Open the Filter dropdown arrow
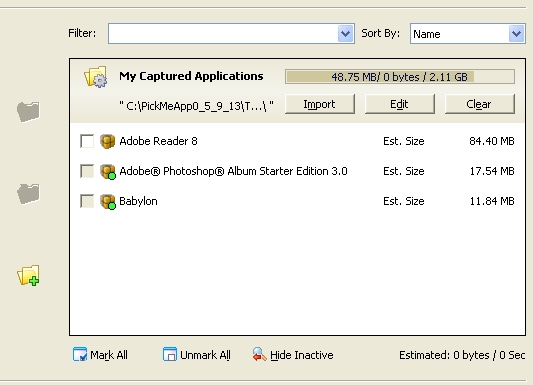 pos(345,33)
